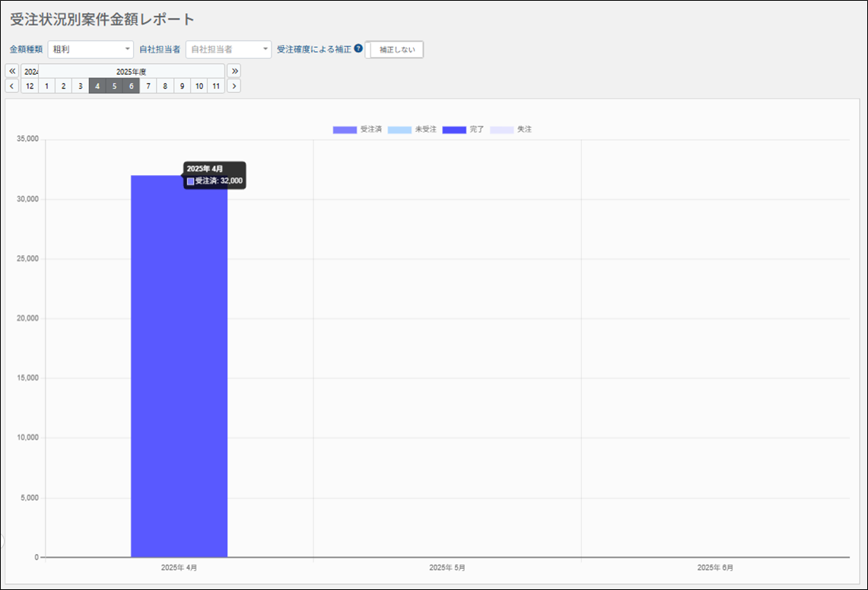Click the single-right arrow for next month
The image size is (868, 590).
point(234,86)
